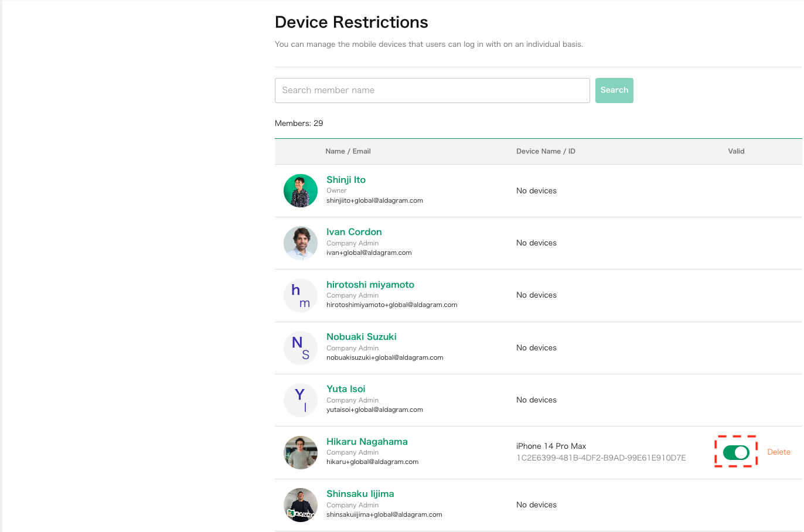804x532 pixels.
Task: Click Hikaru Nagahama's profile photo
Action: [300, 452]
